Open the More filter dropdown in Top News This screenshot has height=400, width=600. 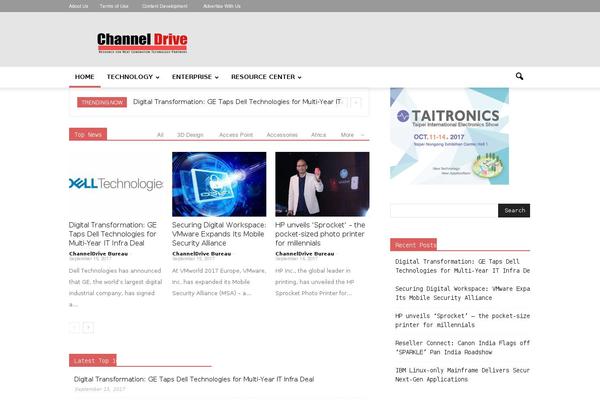tap(352, 135)
